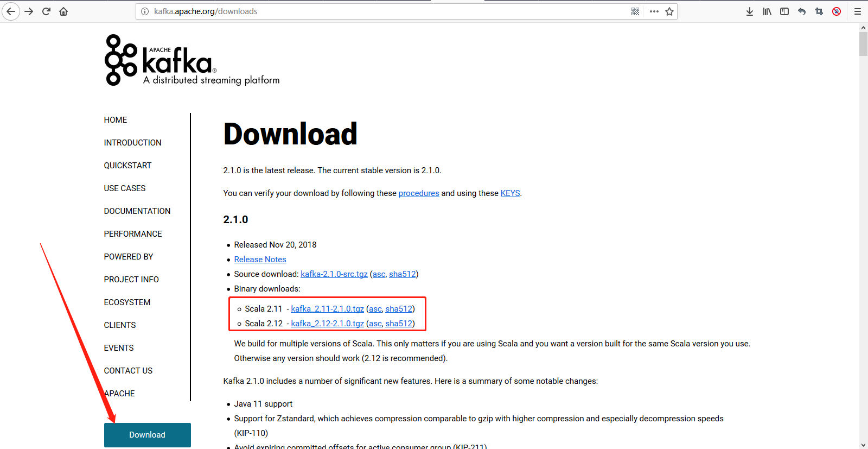Open the APACHE navigation item
This screenshot has width=868, height=449.
[x=119, y=394]
